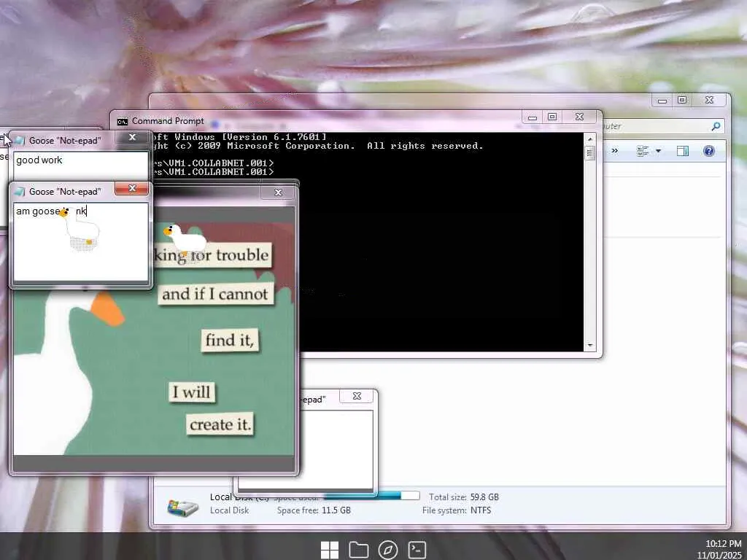Image resolution: width=747 pixels, height=560 pixels.
Task: Click the Explorer search magnifier icon
Action: coord(716,126)
